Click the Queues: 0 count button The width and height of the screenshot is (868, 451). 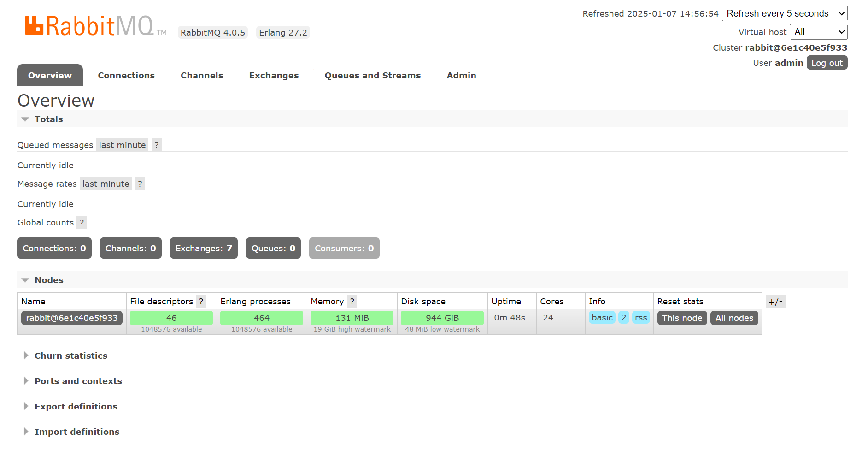coord(273,248)
